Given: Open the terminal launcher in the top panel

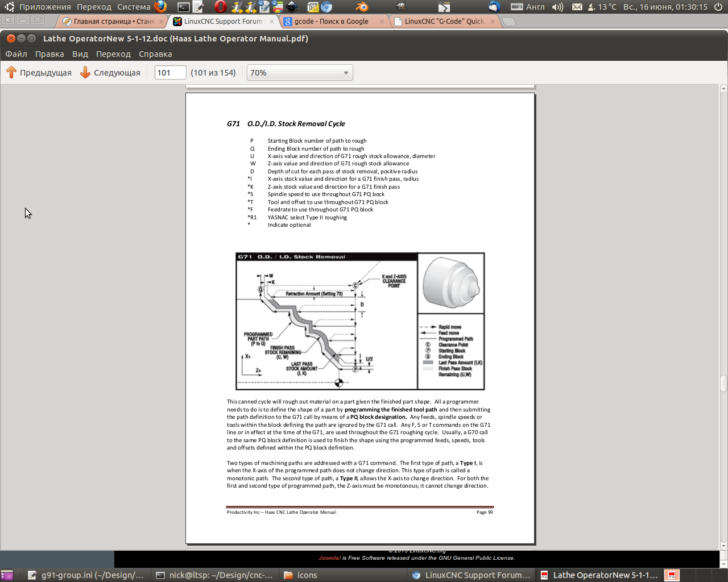Looking at the screenshot, I should pyautogui.click(x=183, y=7).
